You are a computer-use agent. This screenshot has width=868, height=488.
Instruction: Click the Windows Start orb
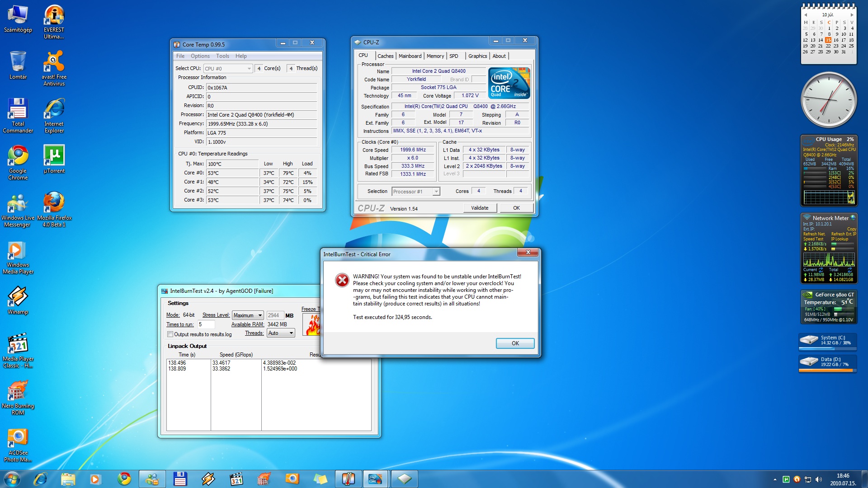point(12,479)
